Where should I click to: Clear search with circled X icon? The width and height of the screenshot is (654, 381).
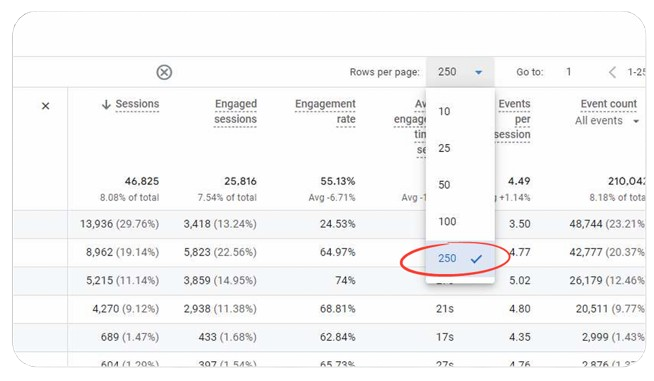[164, 72]
